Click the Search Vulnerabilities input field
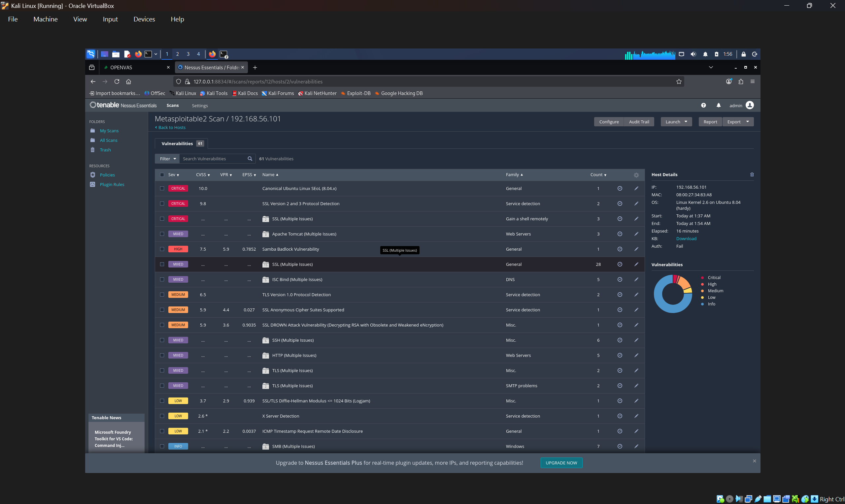 click(213, 159)
